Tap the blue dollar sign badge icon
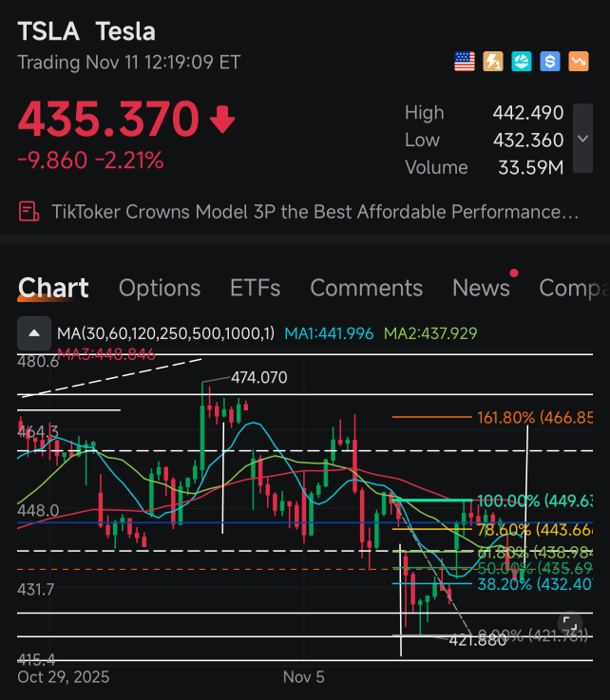Viewport: 610px width, 700px height. pos(550,62)
